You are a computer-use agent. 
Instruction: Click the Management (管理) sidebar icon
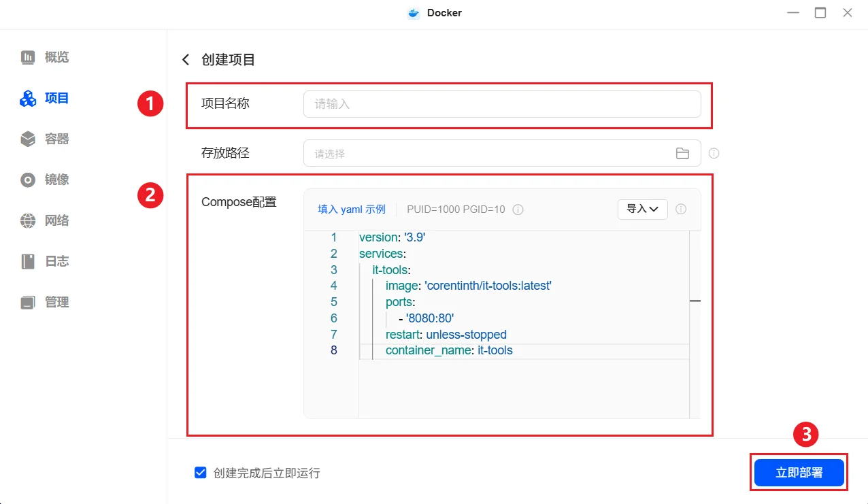(x=28, y=303)
